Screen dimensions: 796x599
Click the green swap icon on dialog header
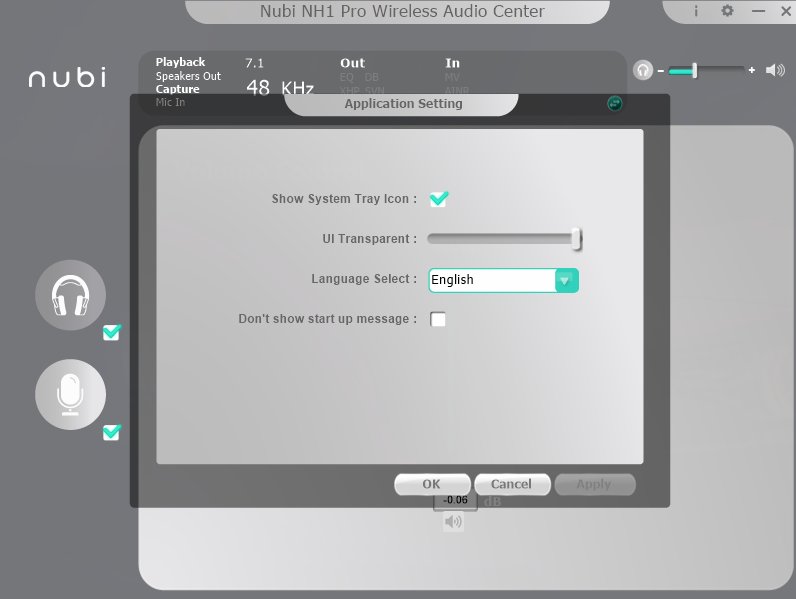pos(615,104)
